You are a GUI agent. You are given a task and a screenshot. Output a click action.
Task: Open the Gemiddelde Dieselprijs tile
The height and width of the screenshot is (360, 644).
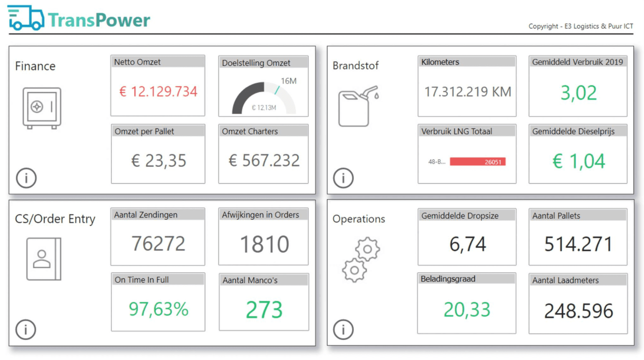(578, 154)
